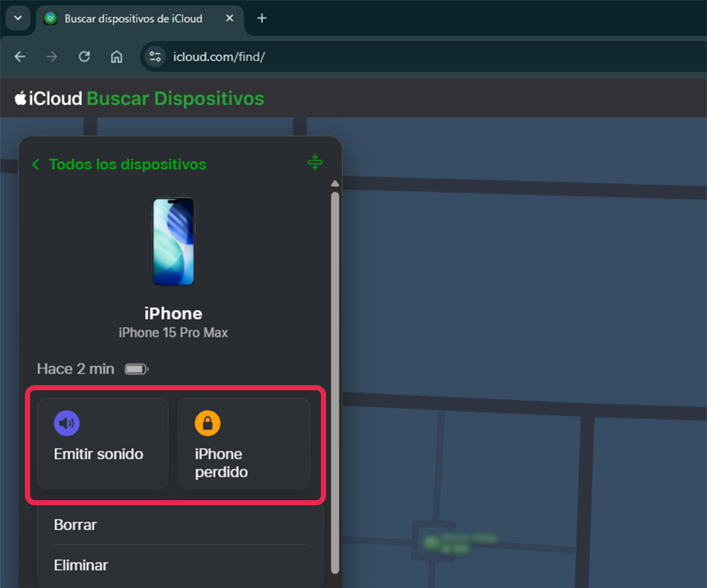Choose Eliminar to remove the device

click(x=81, y=565)
